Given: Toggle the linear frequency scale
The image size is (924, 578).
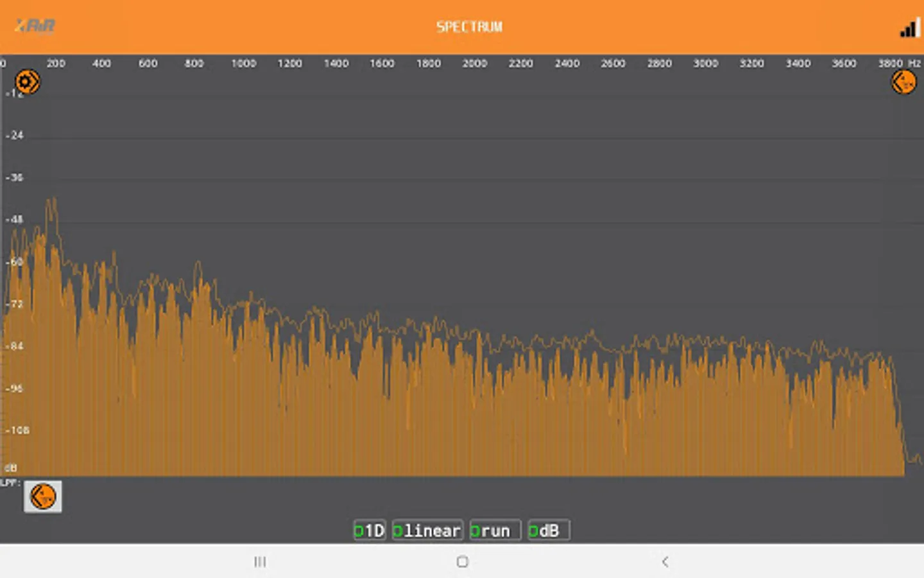Looking at the screenshot, I should [427, 530].
